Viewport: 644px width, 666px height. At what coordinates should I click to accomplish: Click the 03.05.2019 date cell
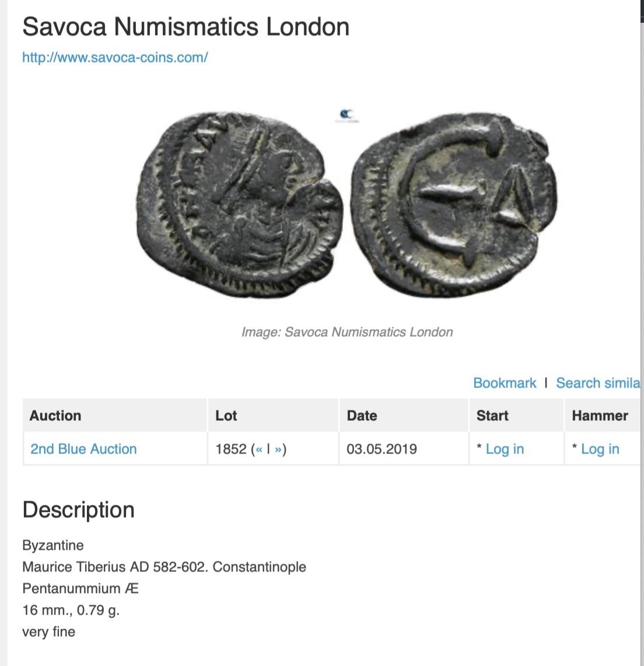pos(381,449)
